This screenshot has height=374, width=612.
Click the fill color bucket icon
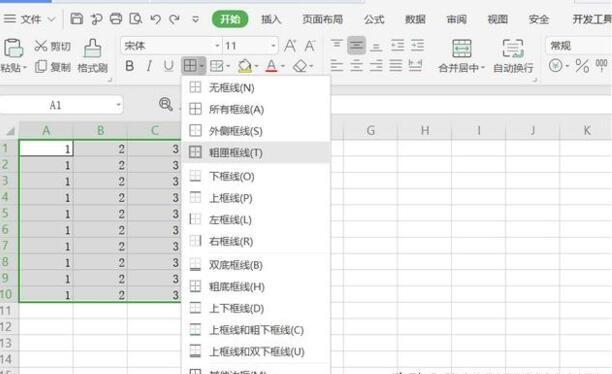[244, 66]
